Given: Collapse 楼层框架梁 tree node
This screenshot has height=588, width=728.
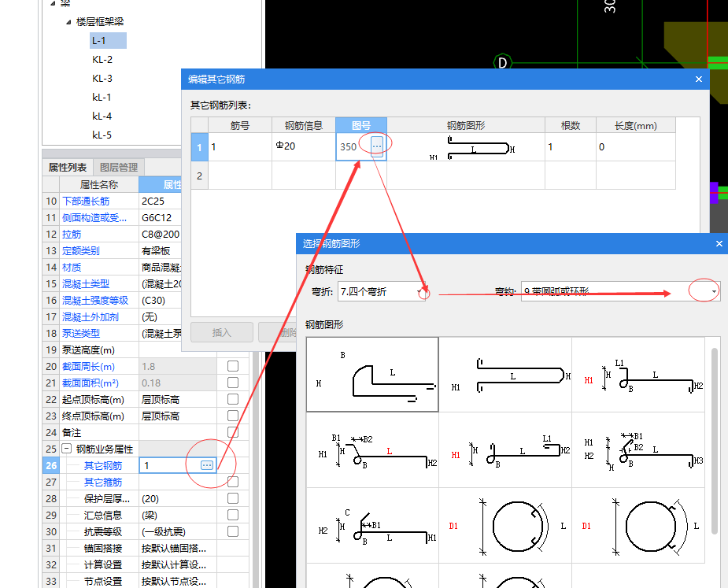Looking at the screenshot, I should pyautogui.click(x=68, y=22).
